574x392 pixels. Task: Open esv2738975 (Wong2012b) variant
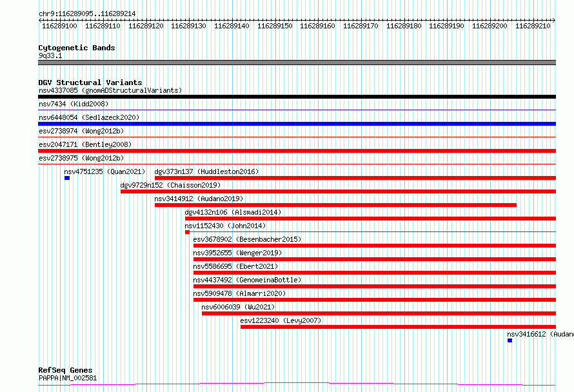tap(81, 158)
